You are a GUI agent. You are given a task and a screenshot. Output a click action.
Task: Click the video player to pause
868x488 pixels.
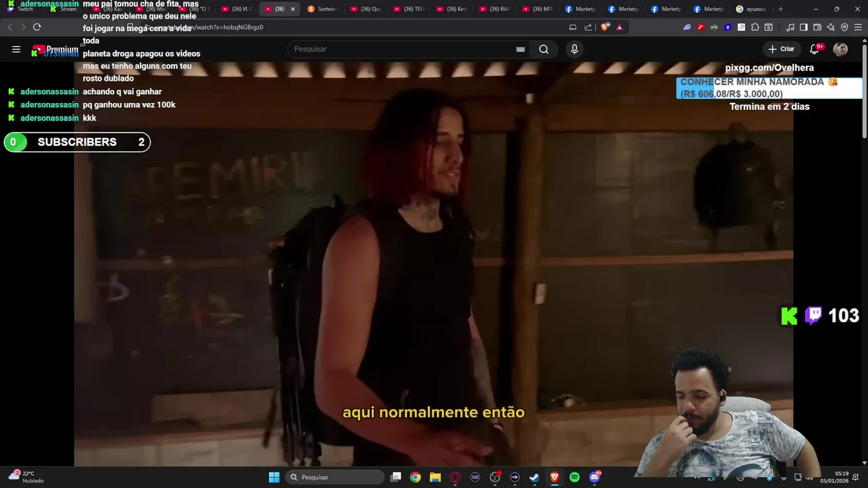pyautogui.click(x=434, y=264)
